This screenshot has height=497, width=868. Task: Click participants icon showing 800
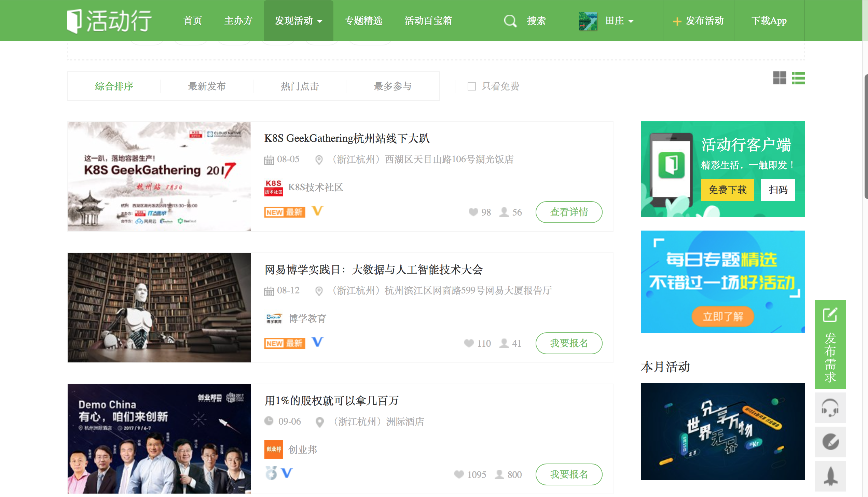tap(499, 474)
